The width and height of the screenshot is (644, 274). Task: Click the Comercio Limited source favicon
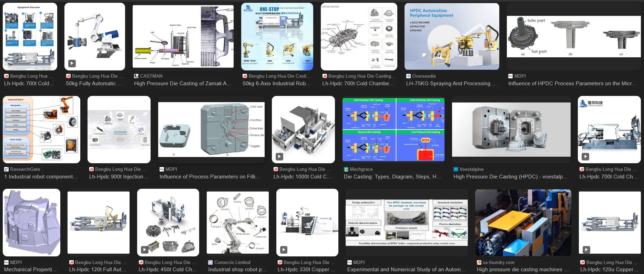[x=210, y=263]
